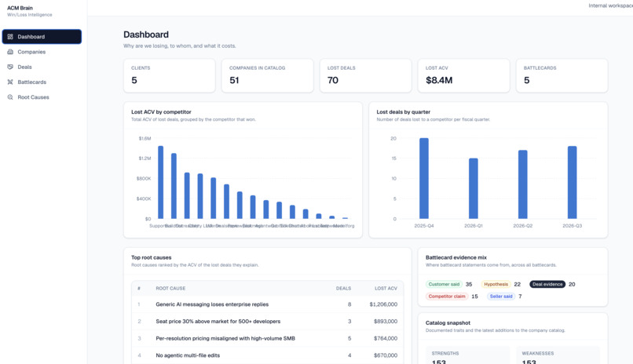Click the $670,000 lost ACV cell
This screenshot has height=364, width=633.
(x=386, y=355)
